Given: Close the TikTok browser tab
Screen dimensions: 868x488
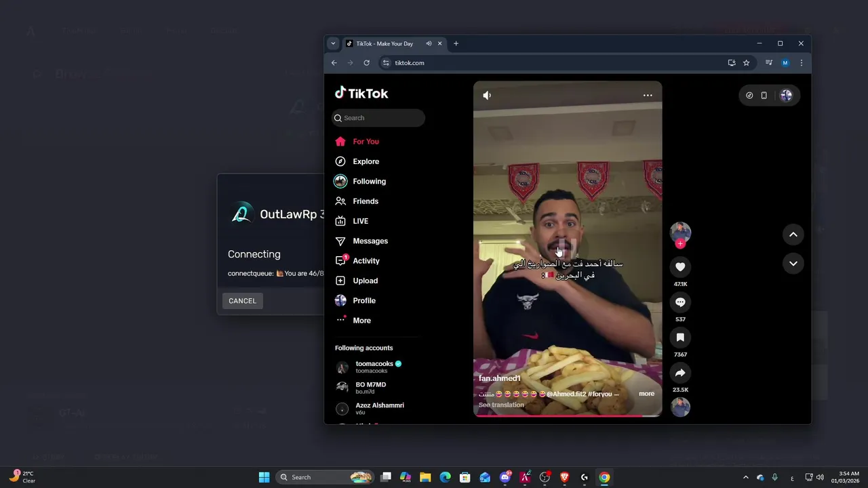Looking at the screenshot, I should (439, 43).
